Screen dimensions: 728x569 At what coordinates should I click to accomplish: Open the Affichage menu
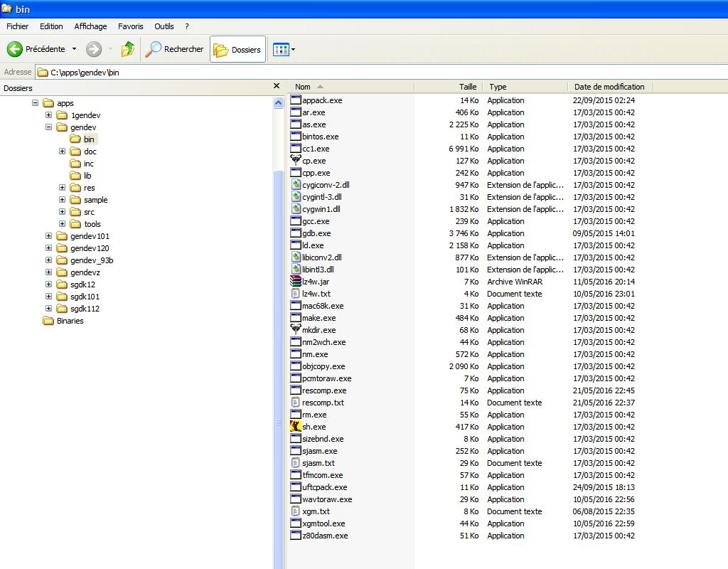tap(90, 26)
